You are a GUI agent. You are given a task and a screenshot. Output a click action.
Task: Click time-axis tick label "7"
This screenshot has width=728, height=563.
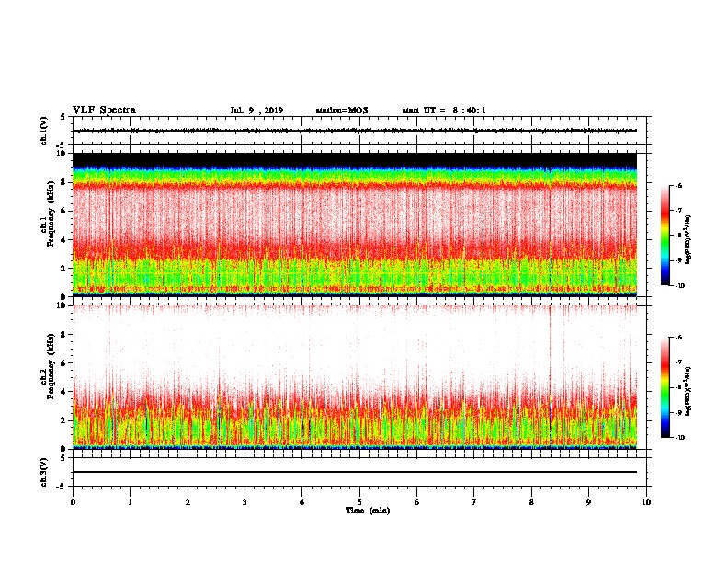pyautogui.click(x=474, y=501)
